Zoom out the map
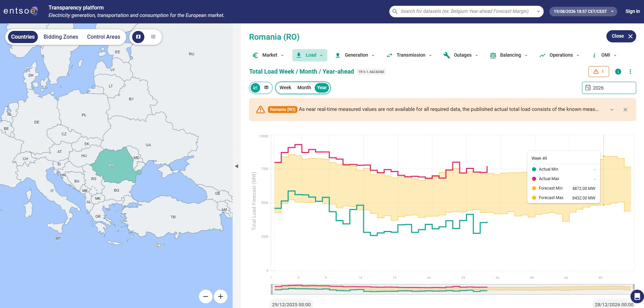The width and height of the screenshot is (644, 308). pyautogui.click(x=206, y=296)
